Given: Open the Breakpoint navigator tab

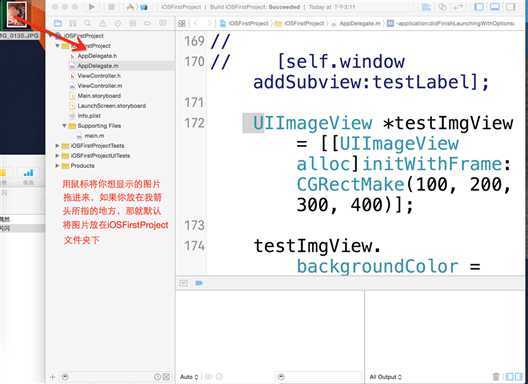Looking at the screenshot, I should (x=147, y=23).
